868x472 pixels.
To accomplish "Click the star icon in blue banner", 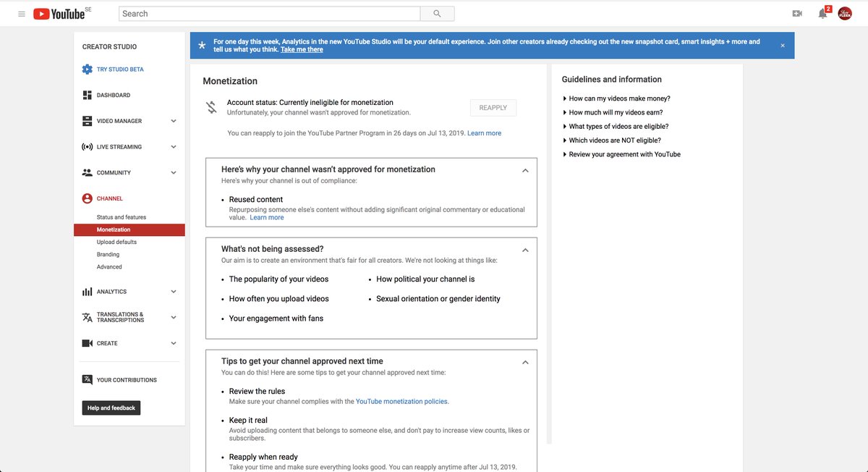I will [x=202, y=45].
